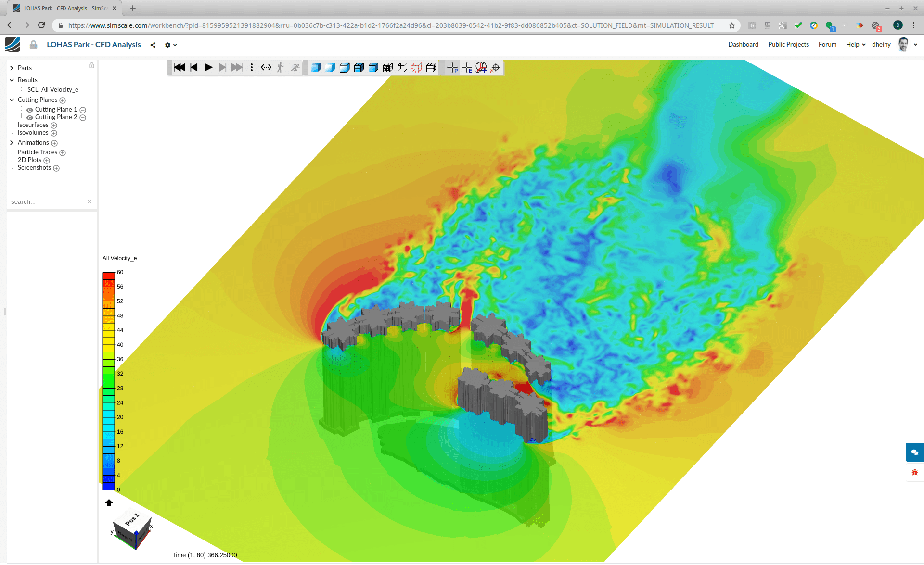Image resolution: width=924 pixels, height=565 pixels.
Task: Open the dheiny user account dropdown
Action: click(895, 44)
